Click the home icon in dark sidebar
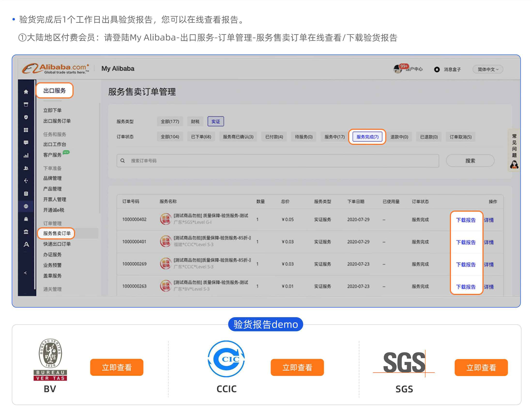 [26, 92]
